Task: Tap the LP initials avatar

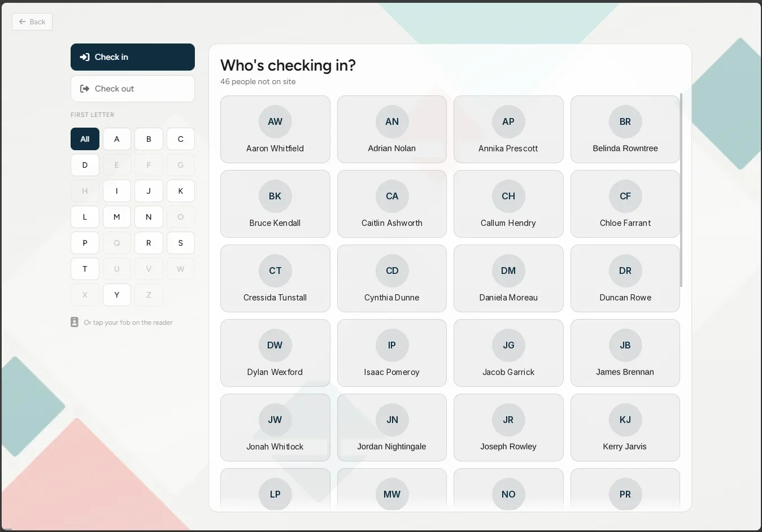Action: click(275, 494)
